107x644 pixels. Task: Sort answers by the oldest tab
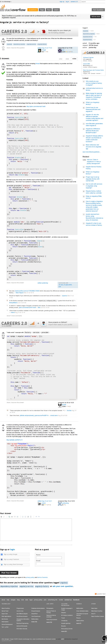click(x=67, y=59)
